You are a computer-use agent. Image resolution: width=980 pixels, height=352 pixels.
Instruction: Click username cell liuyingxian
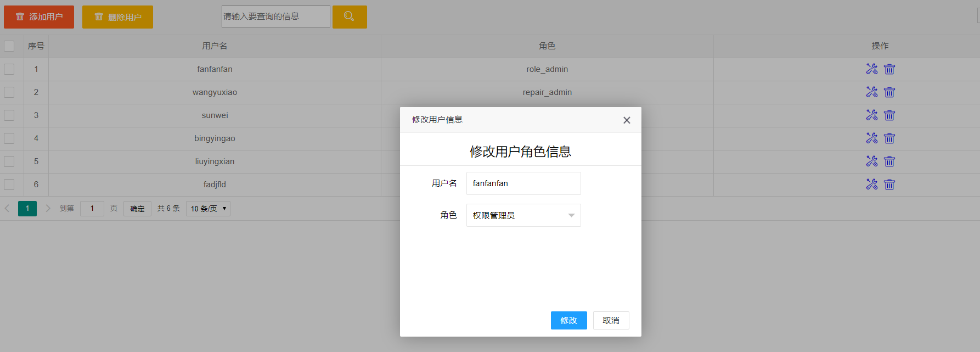tap(215, 161)
